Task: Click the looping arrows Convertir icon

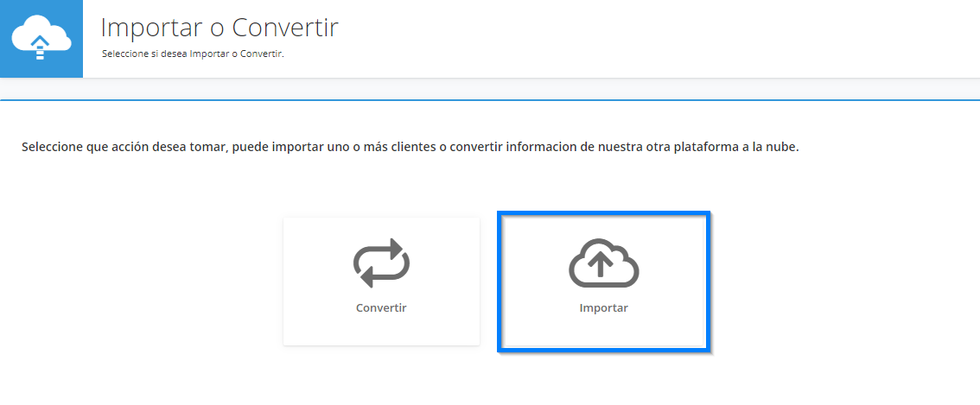Action: click(x=381, y=263)
